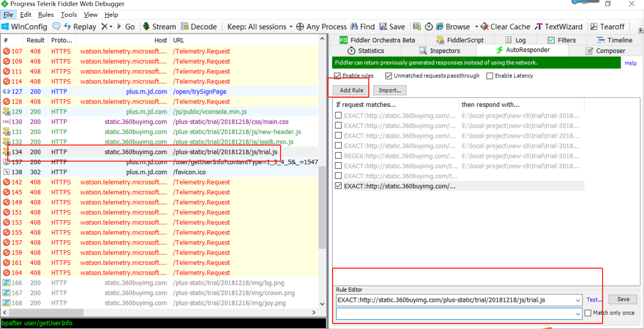Screen dimensions: 644x329
Task: Check the third EXACT rule checkbox
Action: click(x=338, y=135)
